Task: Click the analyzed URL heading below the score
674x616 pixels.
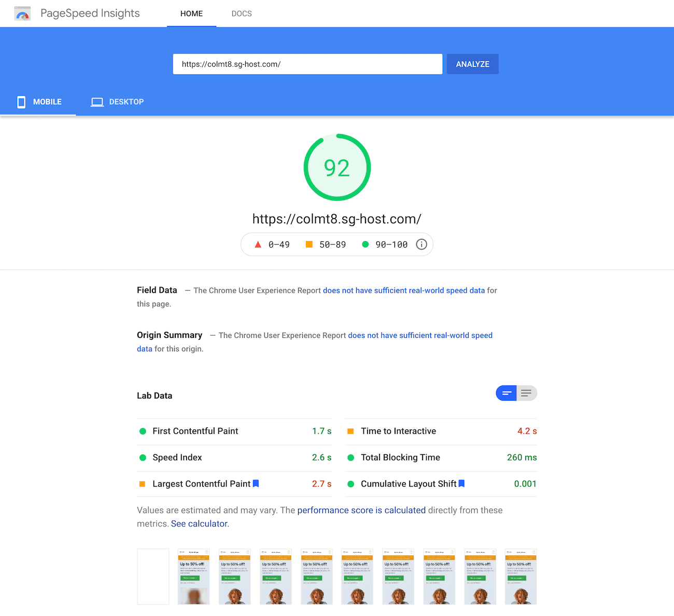Action: point(337,219)
